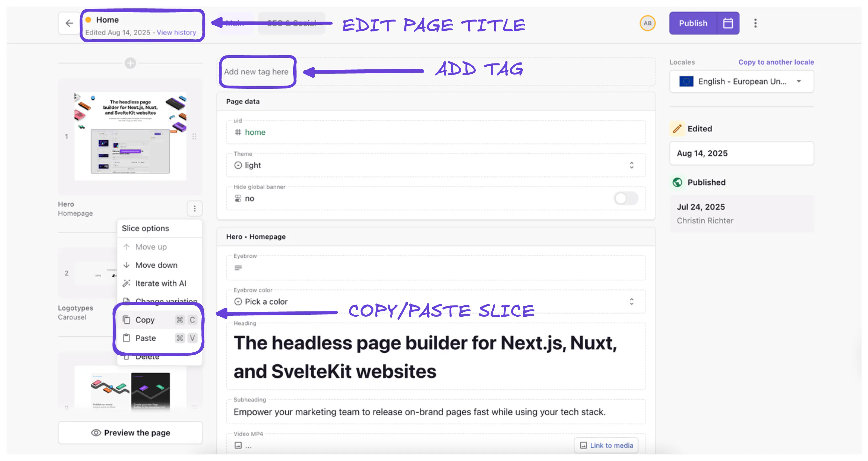Open the Hero slice three-dot options
The image size is (868, 461).
[x=195, y=209]
